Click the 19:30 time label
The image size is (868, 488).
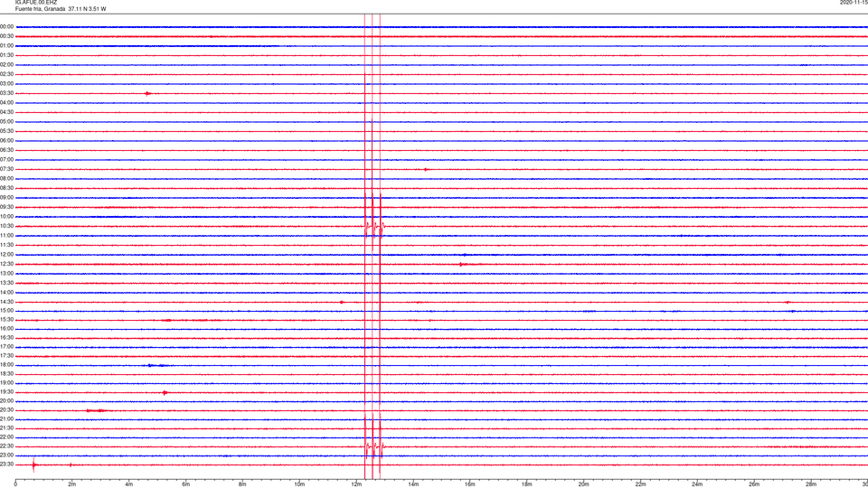coord(6,392)
